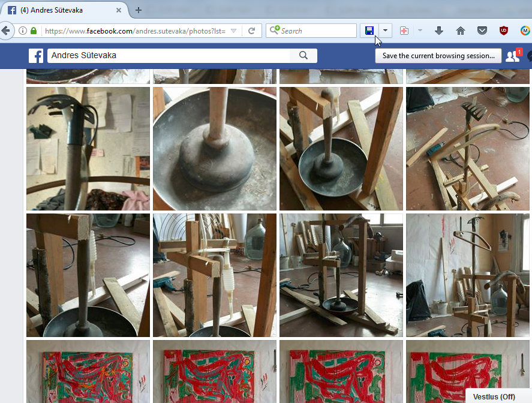Viewport: 532px width, 403px height.
Task: Open photo of wooden frame sculpture near window
Action: click(341, 275)
